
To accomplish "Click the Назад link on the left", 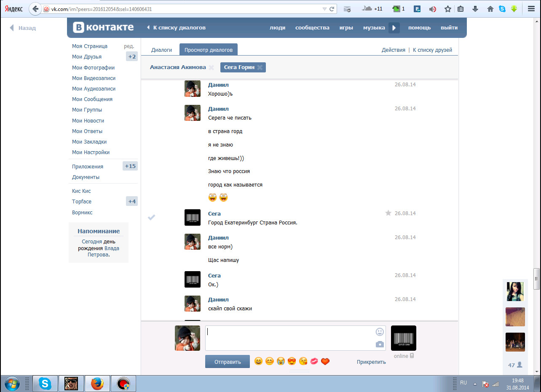I will 23,28.
